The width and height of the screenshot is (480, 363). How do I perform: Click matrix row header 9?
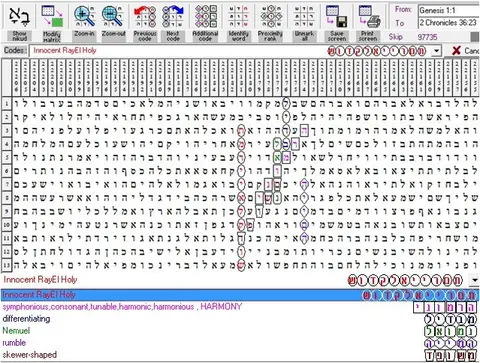click(x=6, y=211)
